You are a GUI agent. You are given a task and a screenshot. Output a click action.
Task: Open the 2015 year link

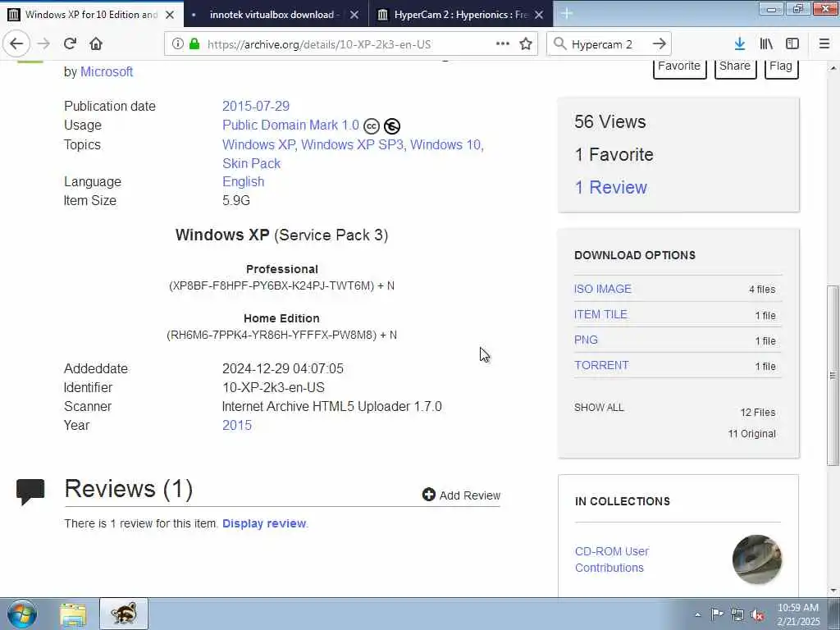tap(237, 425)
